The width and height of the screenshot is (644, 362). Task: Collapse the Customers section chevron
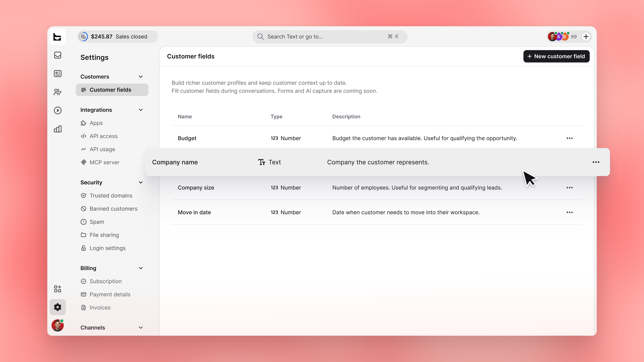click(x=141, y=77)
